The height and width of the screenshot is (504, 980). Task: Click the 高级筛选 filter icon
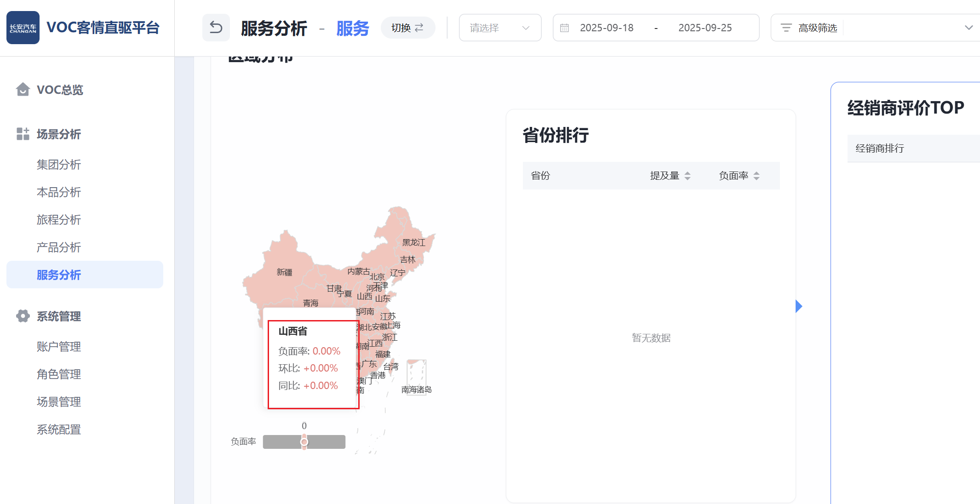pyautogui.click(x=786, y=28)
